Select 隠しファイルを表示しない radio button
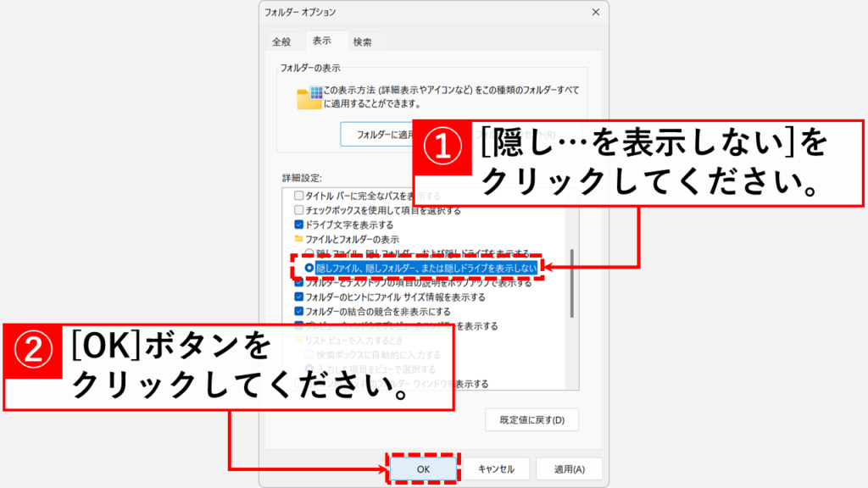This screenshot has height=488, width=868. pos(309,268)
